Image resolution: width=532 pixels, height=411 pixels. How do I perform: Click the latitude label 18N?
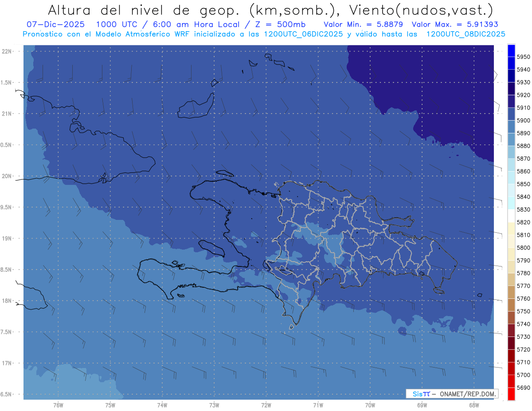pyautogui.click(x=7, y=301)
